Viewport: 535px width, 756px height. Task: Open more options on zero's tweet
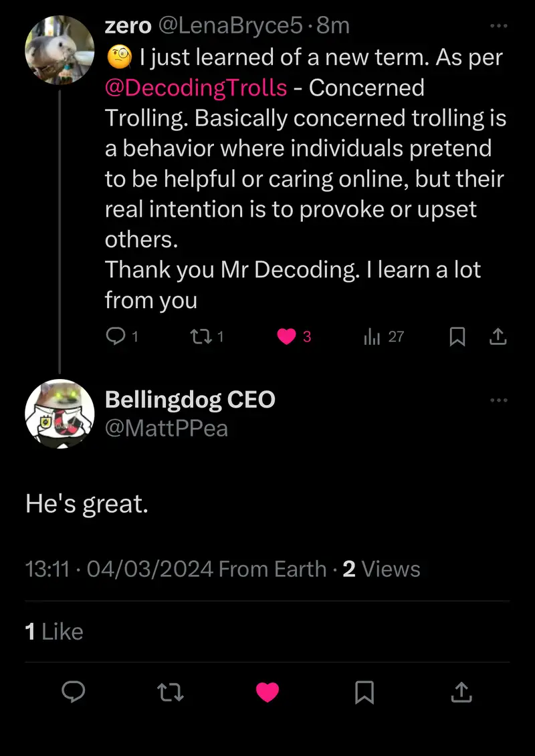499,26
